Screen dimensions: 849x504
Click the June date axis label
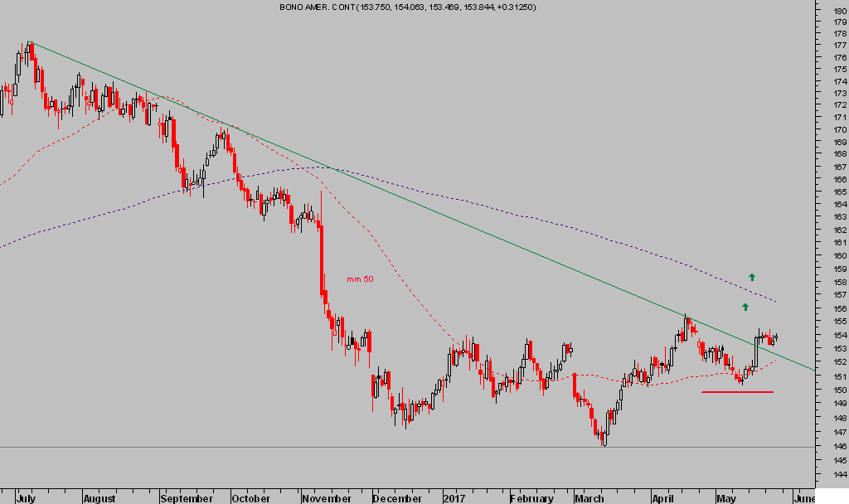[803, 499]
